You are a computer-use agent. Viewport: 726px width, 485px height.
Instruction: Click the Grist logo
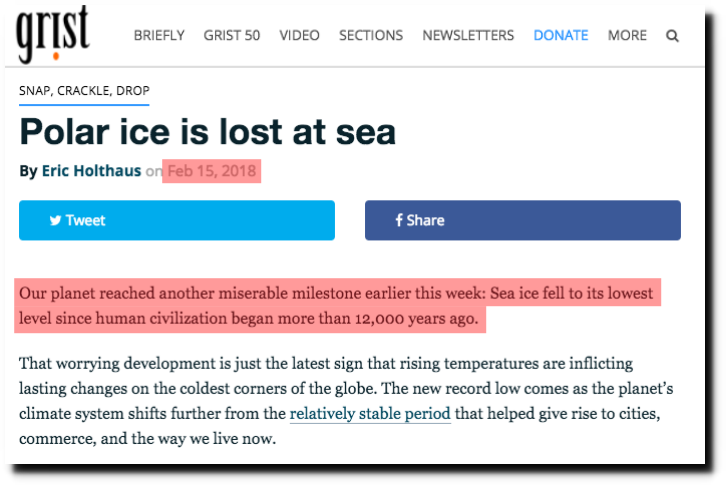[x=53, y=33]
